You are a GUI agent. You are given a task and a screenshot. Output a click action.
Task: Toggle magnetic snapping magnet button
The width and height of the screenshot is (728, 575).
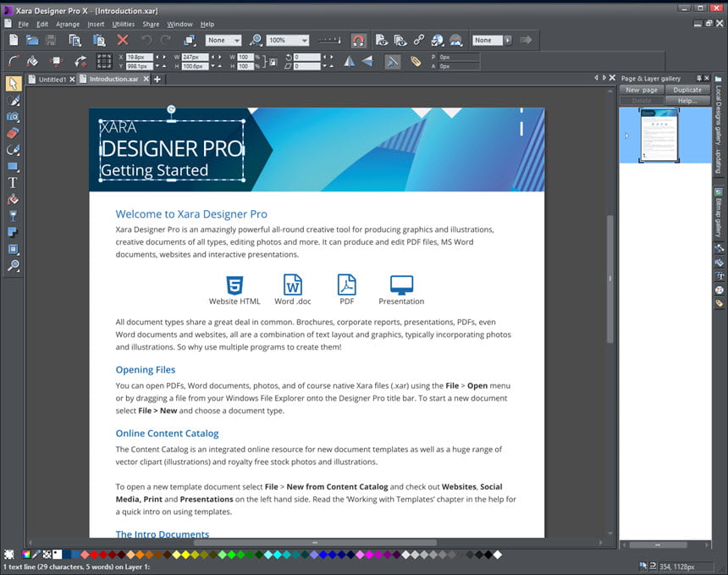click(358, 41)
